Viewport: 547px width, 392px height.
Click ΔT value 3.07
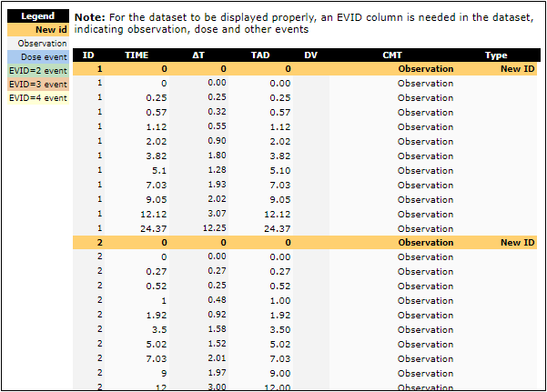[x=217, y=214]
